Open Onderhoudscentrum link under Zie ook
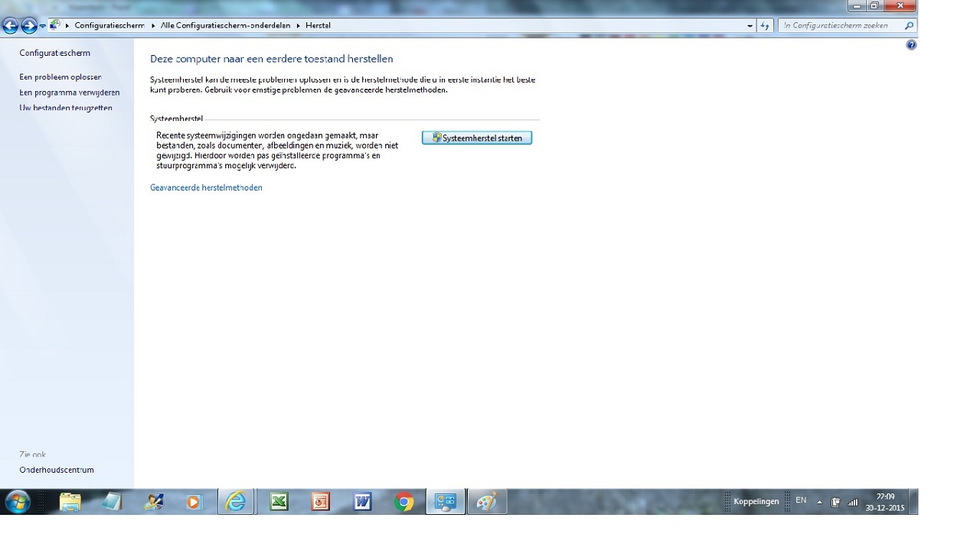This screenshot has height=550, width=980. tap(57, 470)
